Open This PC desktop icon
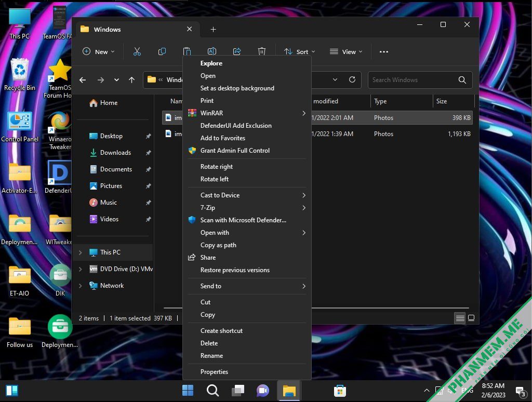Image resolution: width=532 pixels, height=402 pixels. pos(19,24)
